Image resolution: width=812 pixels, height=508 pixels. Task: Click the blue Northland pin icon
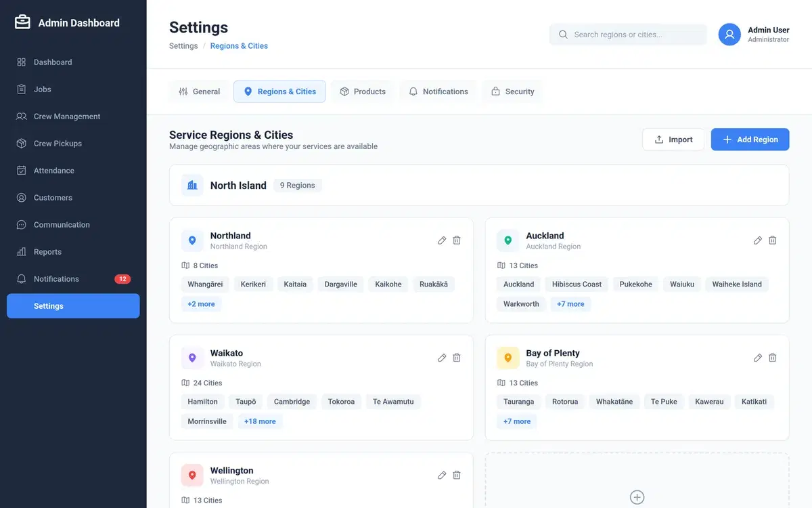[x=192, y=240]
